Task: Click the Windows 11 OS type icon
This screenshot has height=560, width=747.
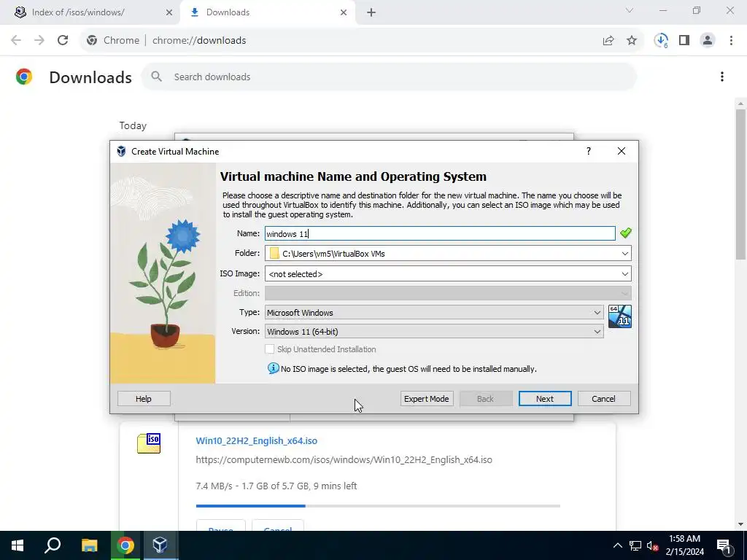Action: 620,316
